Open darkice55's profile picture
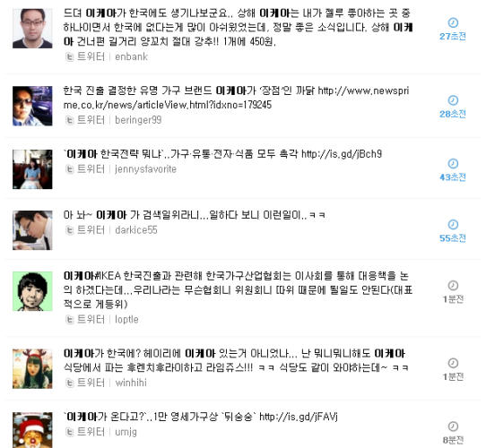The width and height of the screenshot is (486, 448). point(32,230)
